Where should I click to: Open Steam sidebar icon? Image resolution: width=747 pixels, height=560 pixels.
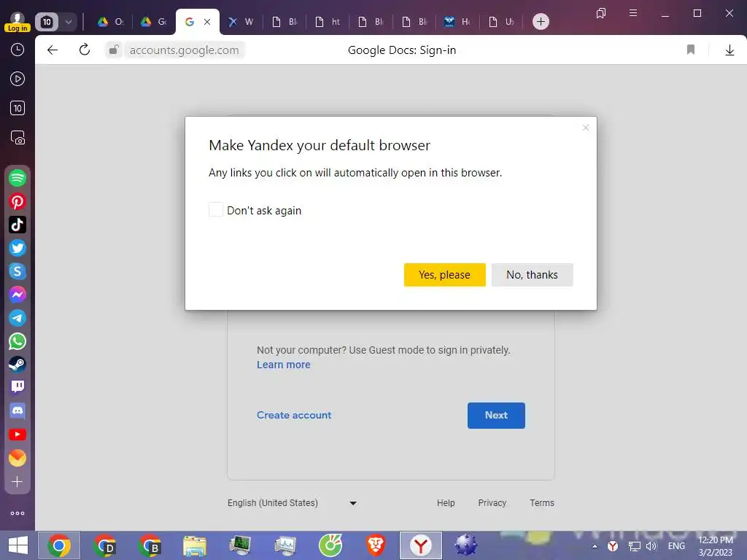pos(18,365)
